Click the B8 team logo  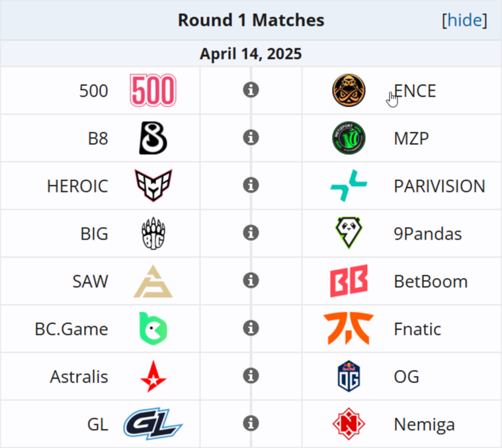pos(153,138)
